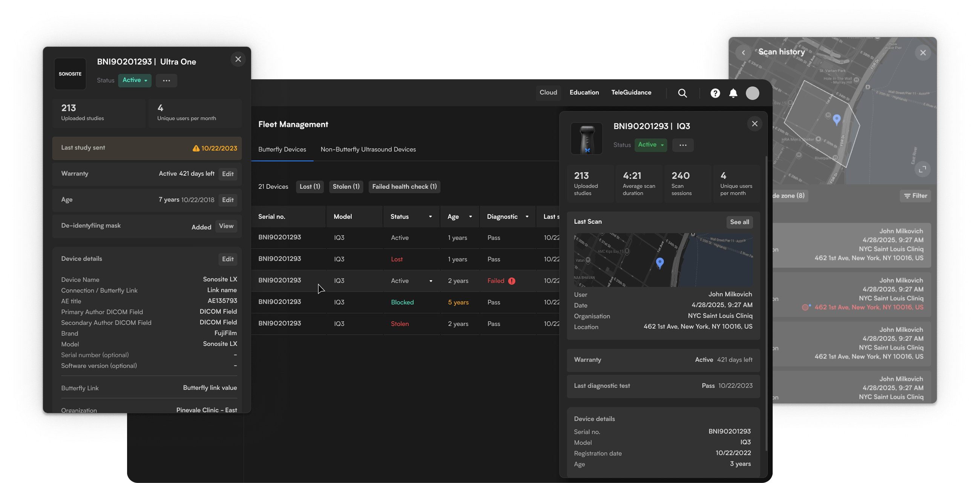This screenshot has height=483, width=980.
Task: Filter by the Stolen (1) chip
Action: click(346, 187)
